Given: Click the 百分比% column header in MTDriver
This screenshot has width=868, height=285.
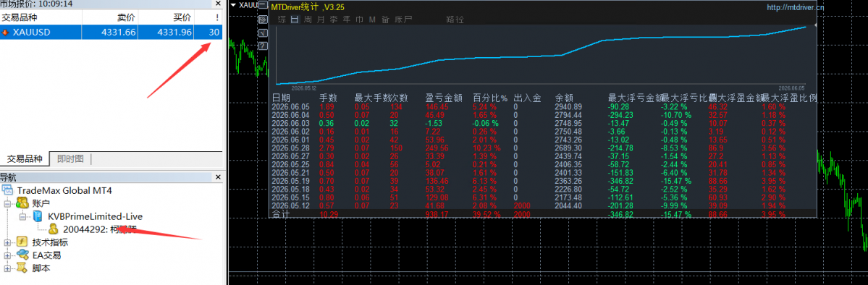Looking at the screenshot, I should [x=490, y=98].
